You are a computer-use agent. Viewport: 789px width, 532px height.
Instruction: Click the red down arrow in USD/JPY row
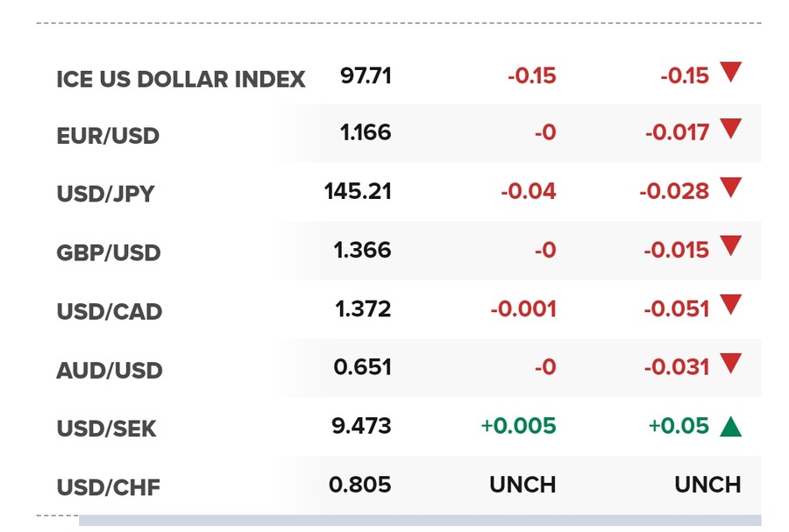pos(730,188)
